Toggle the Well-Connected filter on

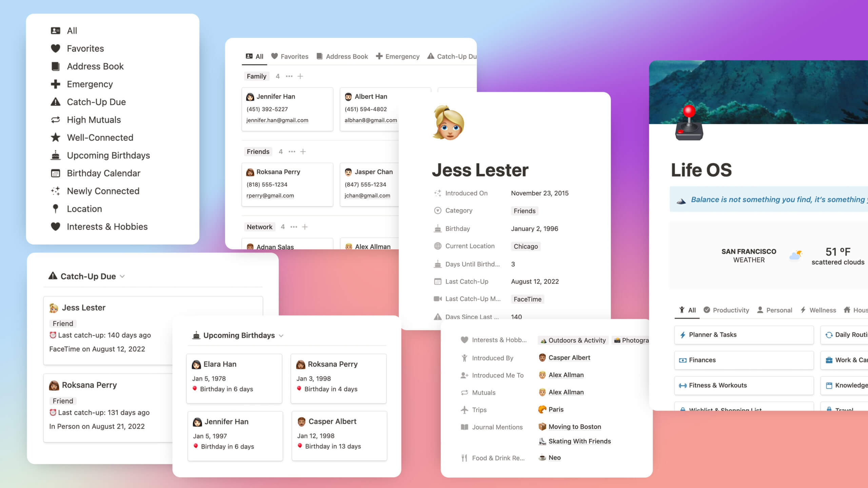(x=100, y=137)
